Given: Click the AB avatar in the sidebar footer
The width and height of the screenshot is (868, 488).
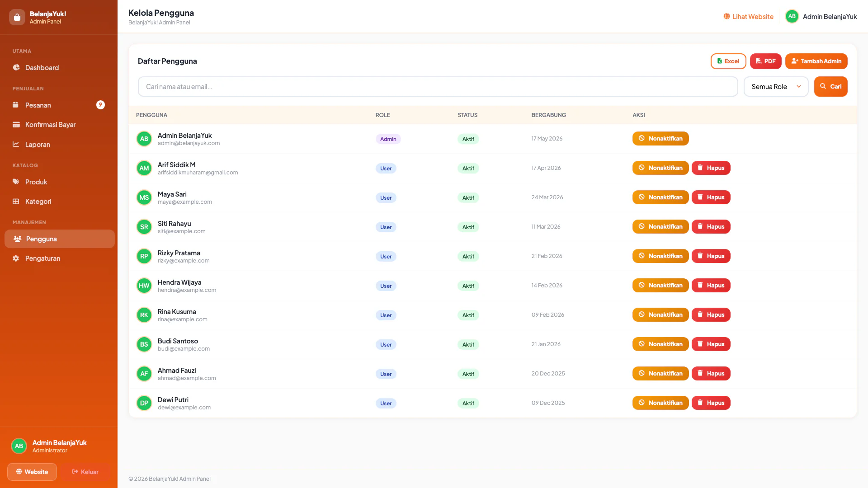Looking at the screenshot, I should click(19, 446).
